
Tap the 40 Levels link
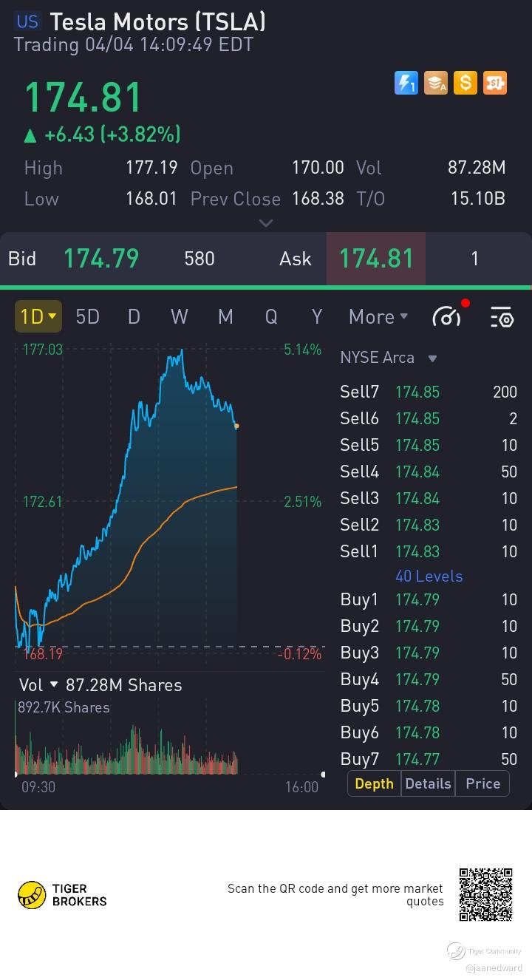point(429,576)
